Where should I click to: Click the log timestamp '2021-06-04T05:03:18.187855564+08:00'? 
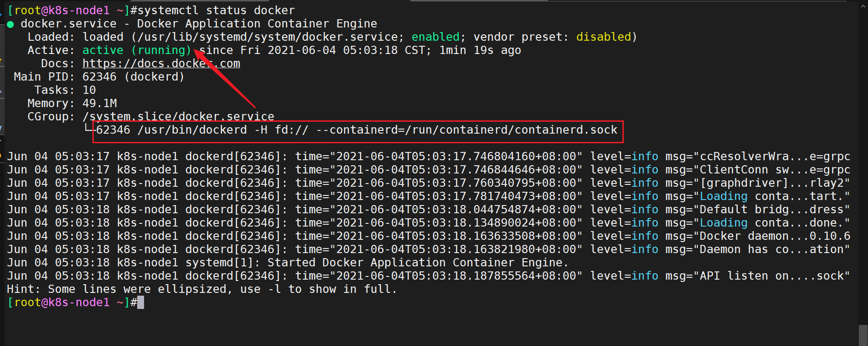[x=456, y=276]
